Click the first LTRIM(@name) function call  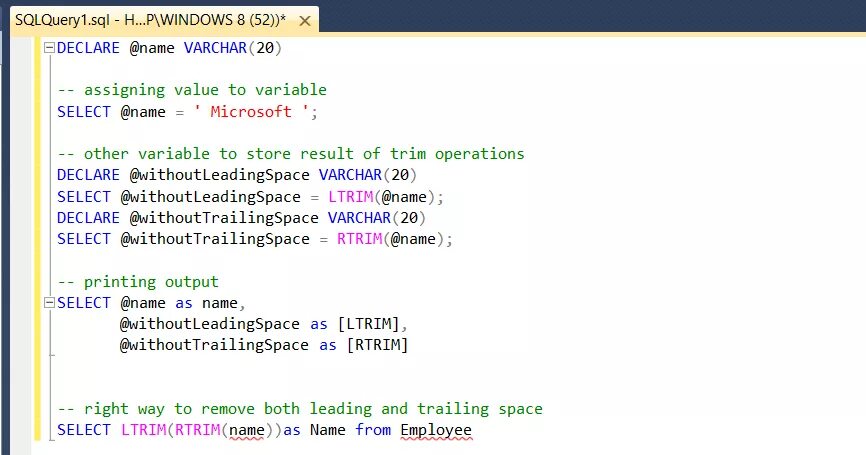click(382, 197)
